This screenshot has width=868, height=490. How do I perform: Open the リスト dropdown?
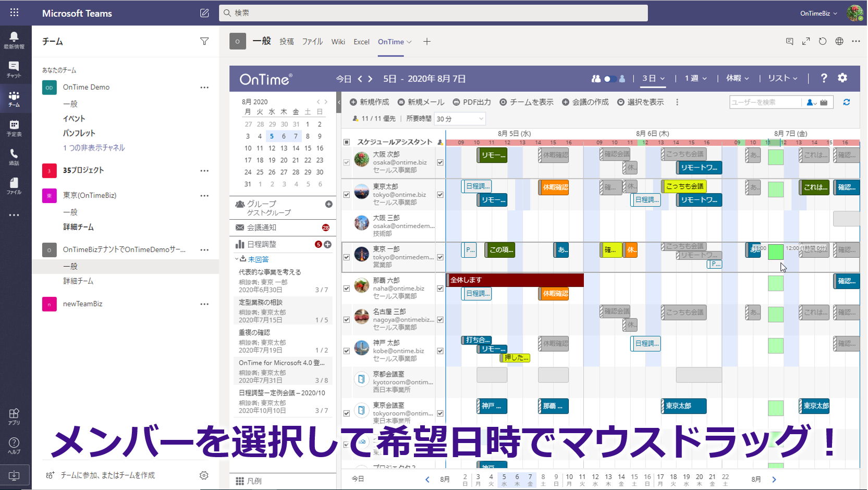pos(783,78)
